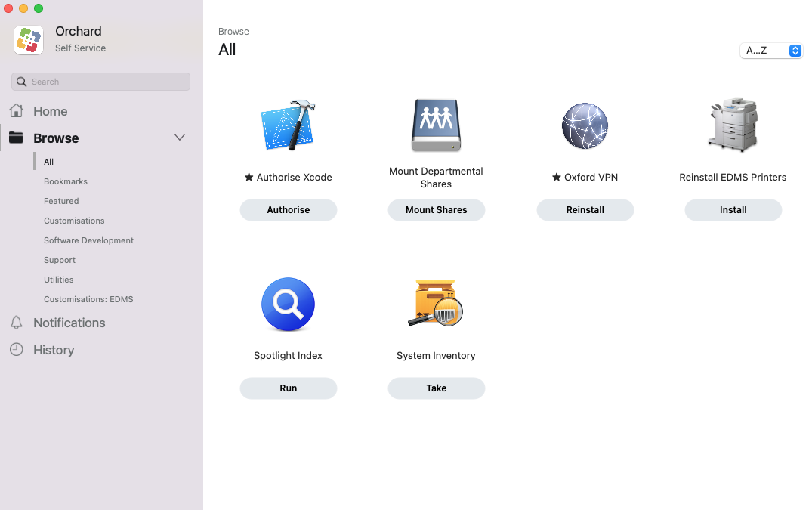Click the Authorise Xcode hammer icon
Image resolution: width=812 pixels, height=510 pixels.
point(288,125)
